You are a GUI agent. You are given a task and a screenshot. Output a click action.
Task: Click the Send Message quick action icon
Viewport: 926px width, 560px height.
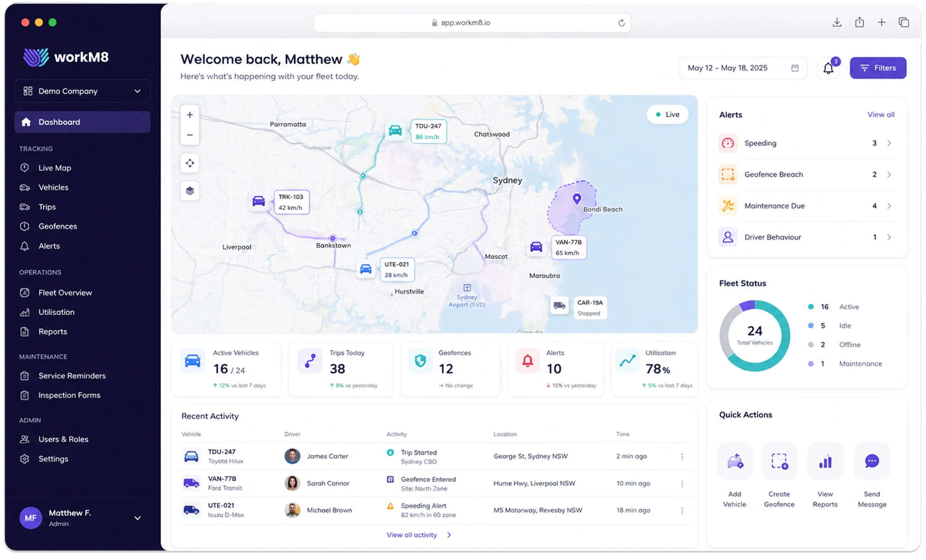click(x=872, y=461)
